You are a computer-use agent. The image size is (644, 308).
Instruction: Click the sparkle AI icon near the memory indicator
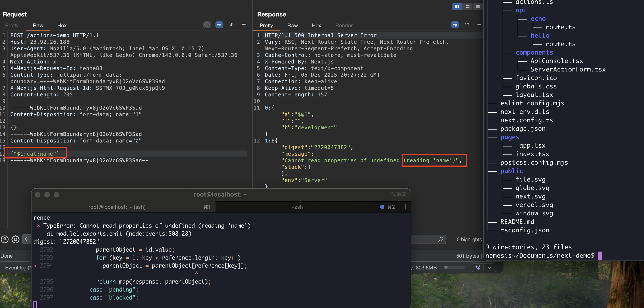pos(478,268)
